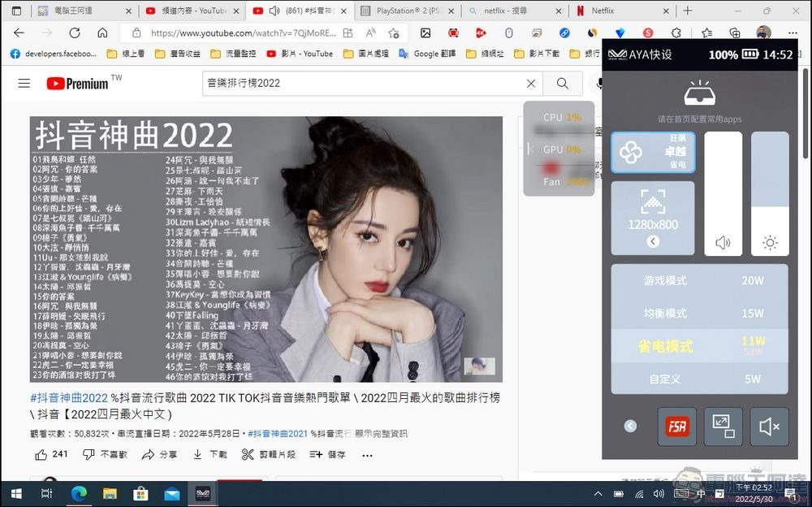
Task: Collapse the CPU/GPU monitor overlay arrow
Action: tap(530, 149)
